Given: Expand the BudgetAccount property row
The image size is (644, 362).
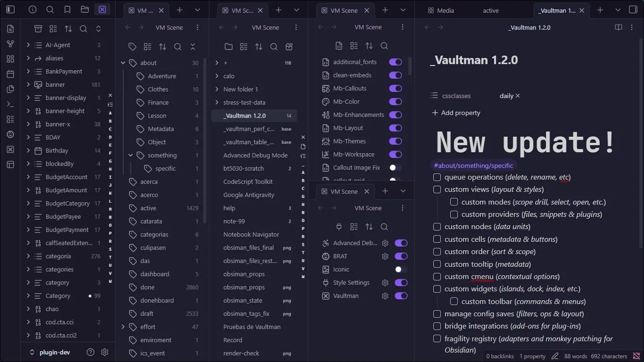Looking at the screenshot, I should [28, 177].
